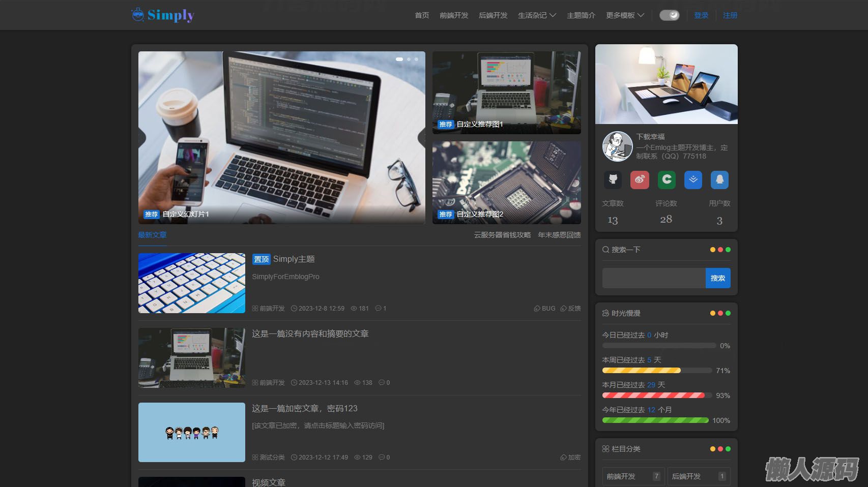Click the GitHub icon in profile card
Image resolution: width=868 pixels, height=487 pixels.
pyautogui.click(x=613, y=179)
